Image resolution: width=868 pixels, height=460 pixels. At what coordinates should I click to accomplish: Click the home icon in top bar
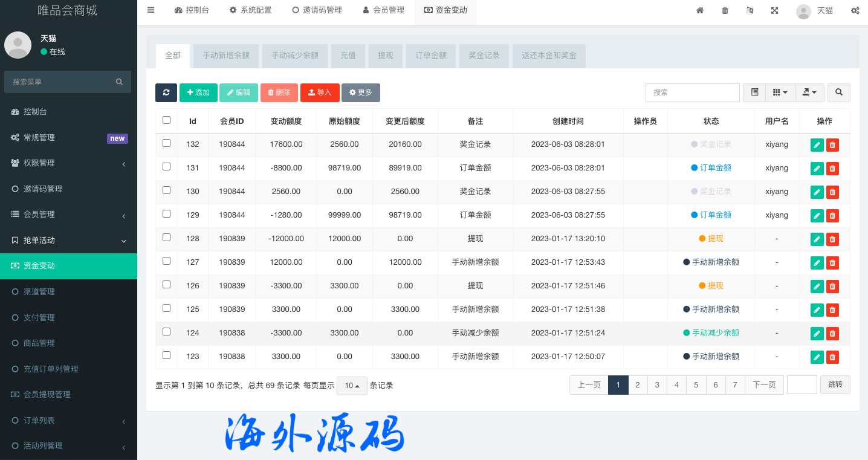pos(700,10)
